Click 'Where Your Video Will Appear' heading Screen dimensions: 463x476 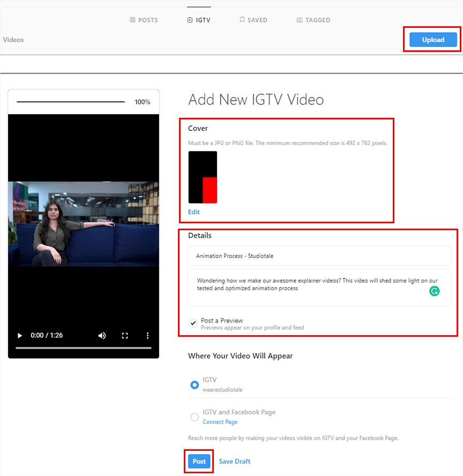(240, 356)
